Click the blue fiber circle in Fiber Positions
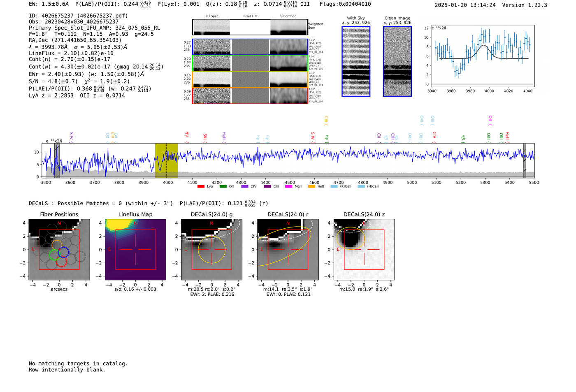Viewport: 576px width, 392px height. (x=63, y=252)
